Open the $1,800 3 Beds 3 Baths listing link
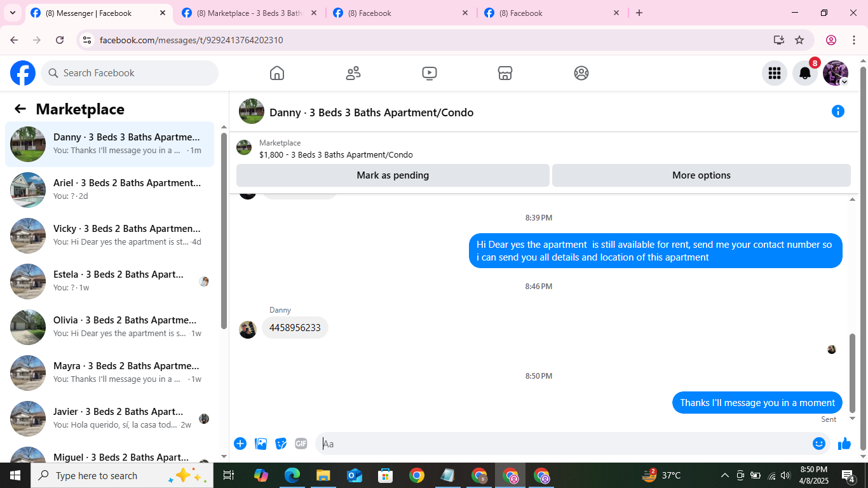 (336, 154)
